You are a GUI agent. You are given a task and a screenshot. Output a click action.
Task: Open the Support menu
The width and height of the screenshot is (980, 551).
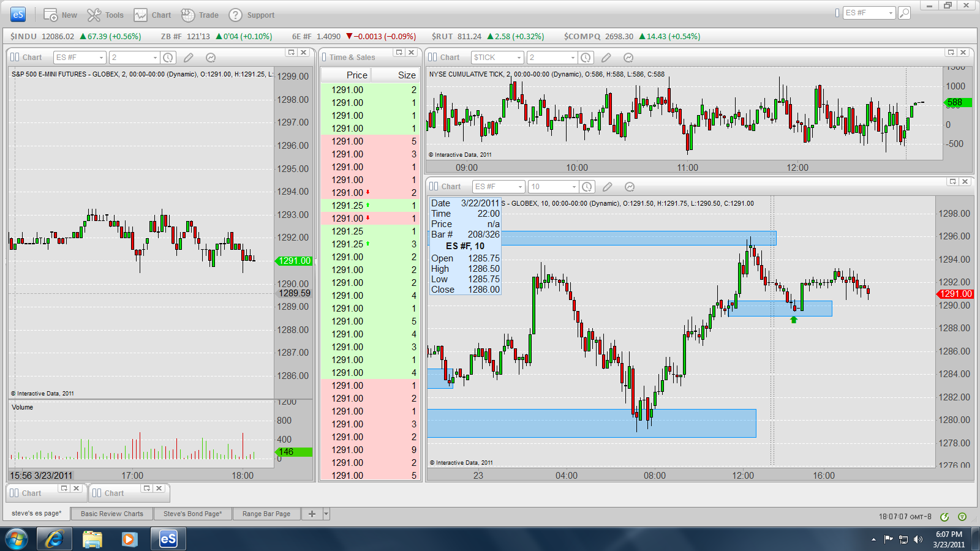click(x=252, y=15)
